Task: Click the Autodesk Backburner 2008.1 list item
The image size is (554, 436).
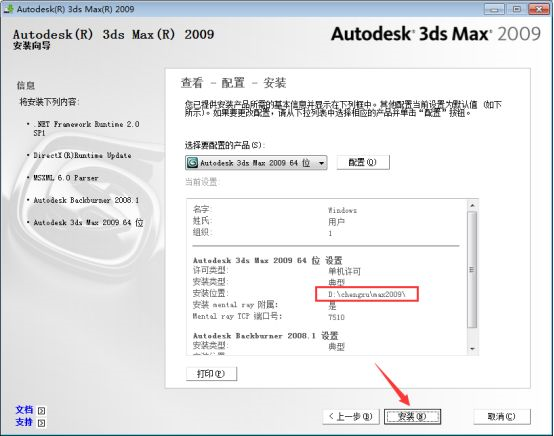Action: point(86,200)
